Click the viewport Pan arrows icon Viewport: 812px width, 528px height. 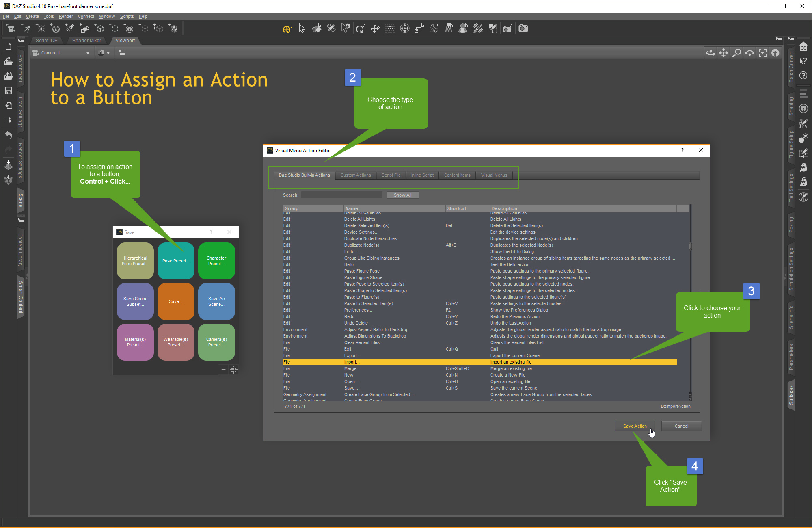pos(723,53)
